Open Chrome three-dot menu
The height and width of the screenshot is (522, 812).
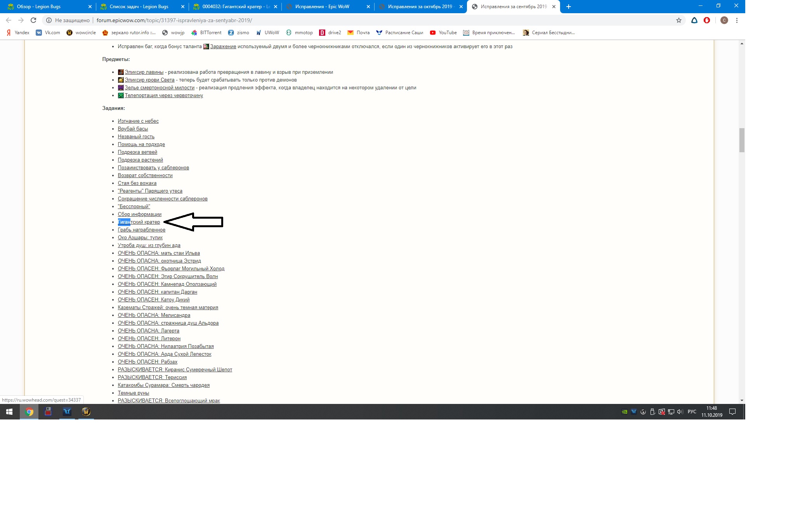coord(737,20)
